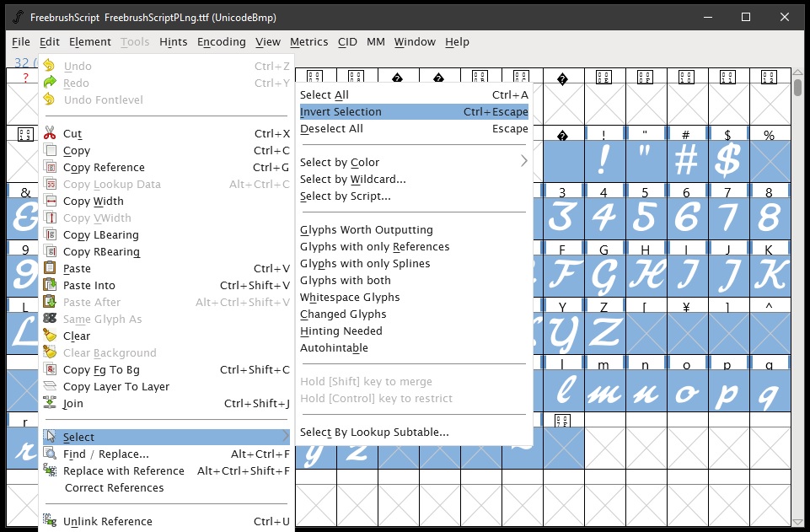Open the Help menu
The height and width of the screenshot is (532, 810).
coord(457,42)
